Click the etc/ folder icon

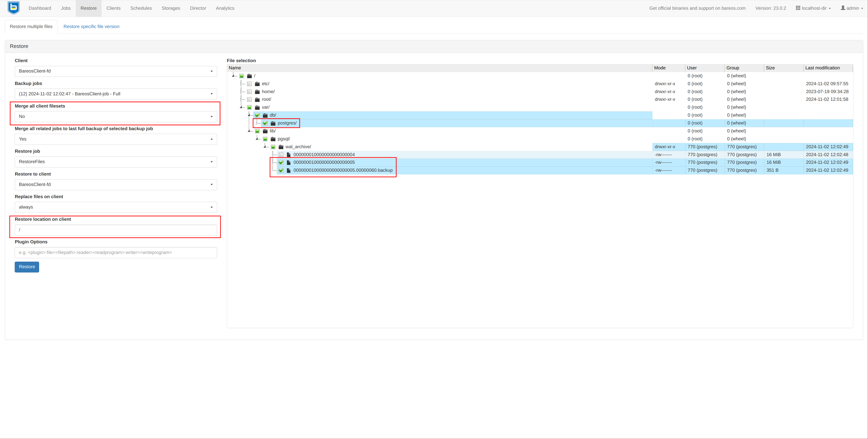[x=257, y=84]
